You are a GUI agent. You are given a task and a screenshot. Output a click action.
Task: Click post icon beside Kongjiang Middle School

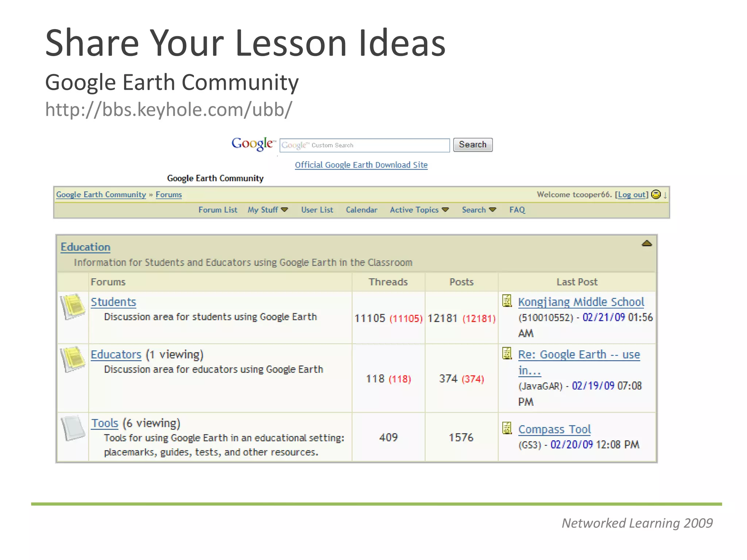click(x=507, y=301)
